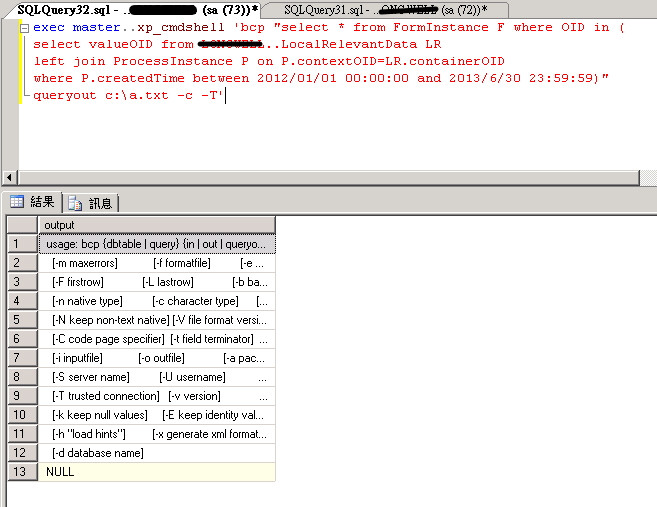657x507 pixels.
Task: Select the cell starting with '[-S server name]'
Action: [x=157, y=377]
